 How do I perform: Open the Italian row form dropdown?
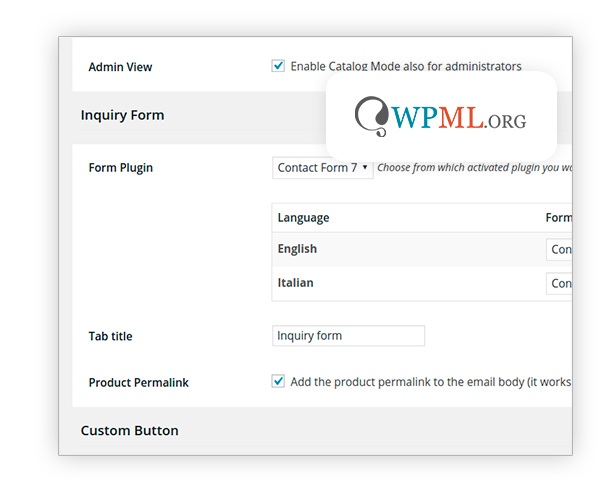pos(559,283)
